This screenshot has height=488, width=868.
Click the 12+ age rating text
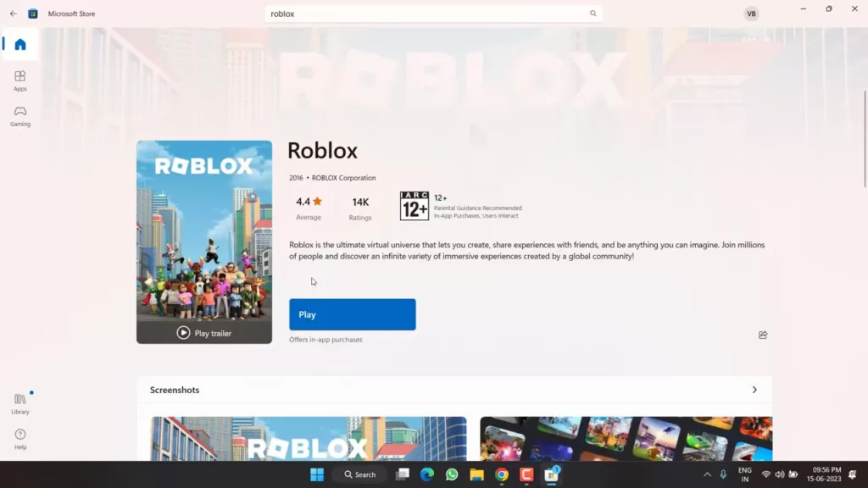440,197
